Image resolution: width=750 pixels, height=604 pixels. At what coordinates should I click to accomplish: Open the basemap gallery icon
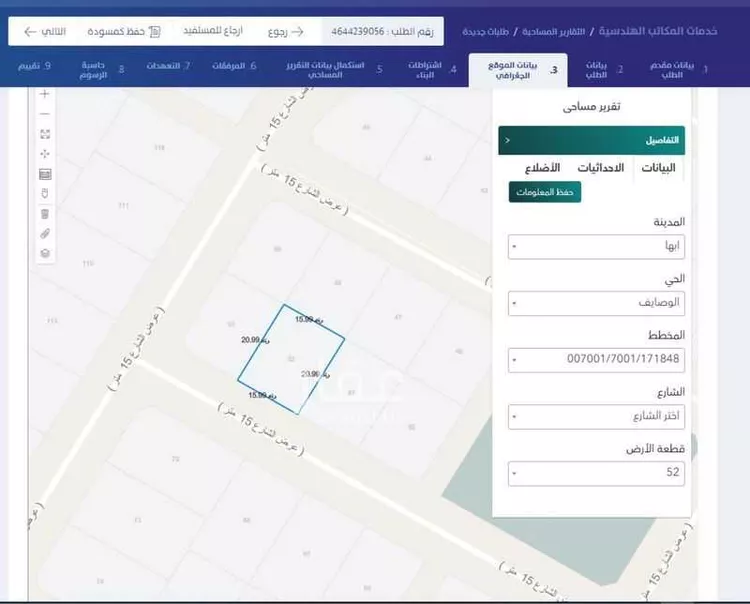coord(45,173)
